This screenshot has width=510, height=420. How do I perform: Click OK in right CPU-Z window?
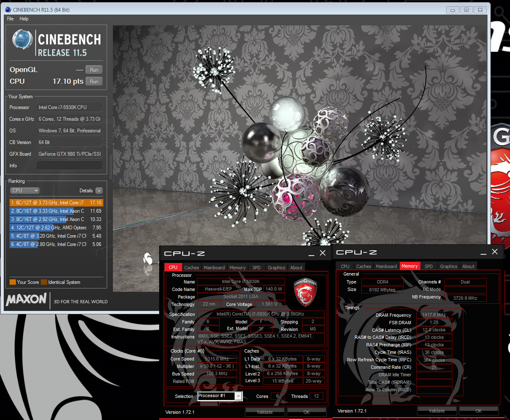[479, 411]
